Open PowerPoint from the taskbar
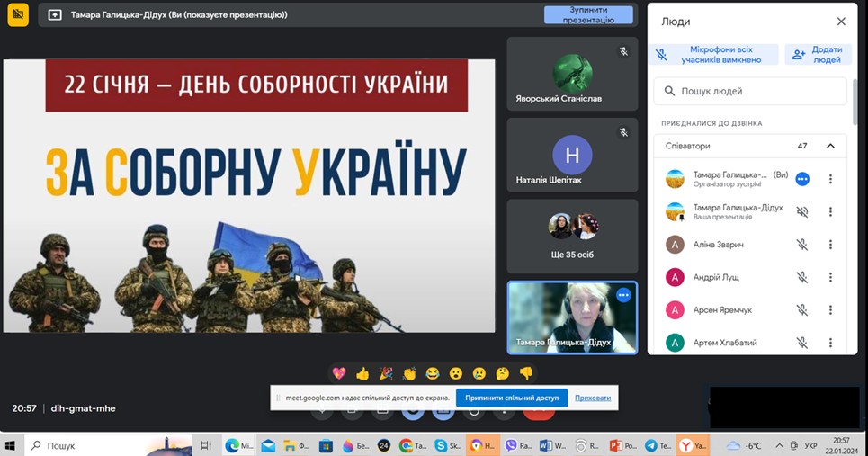 point(617,445)
